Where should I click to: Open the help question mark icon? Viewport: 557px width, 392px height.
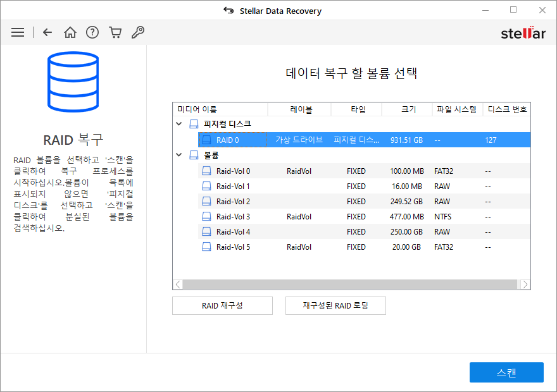92,32
